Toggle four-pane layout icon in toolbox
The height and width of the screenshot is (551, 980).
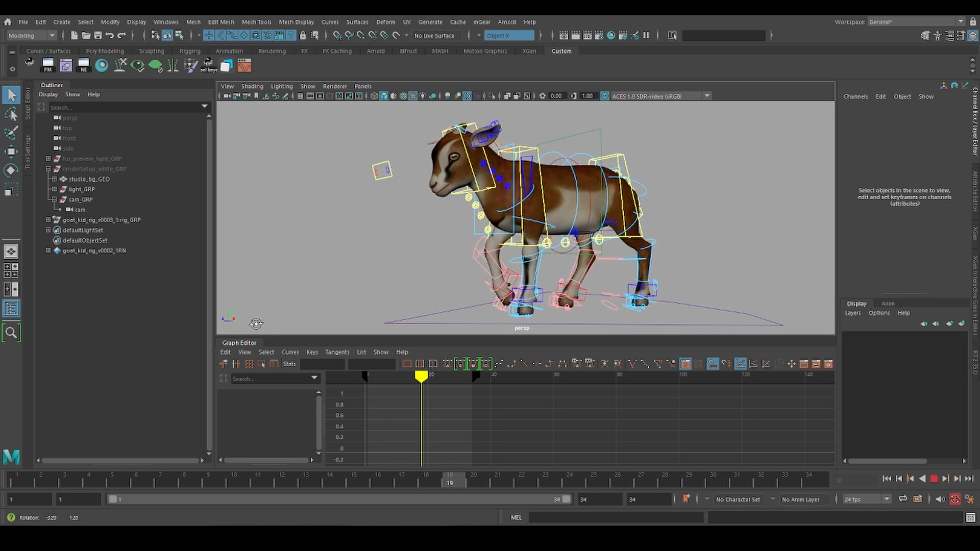(x=11, y=270)
